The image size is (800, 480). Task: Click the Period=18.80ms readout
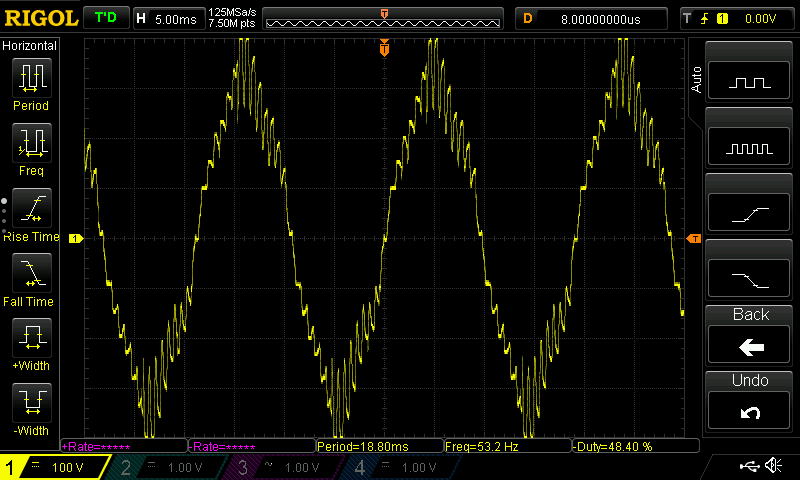pos(380,446)
